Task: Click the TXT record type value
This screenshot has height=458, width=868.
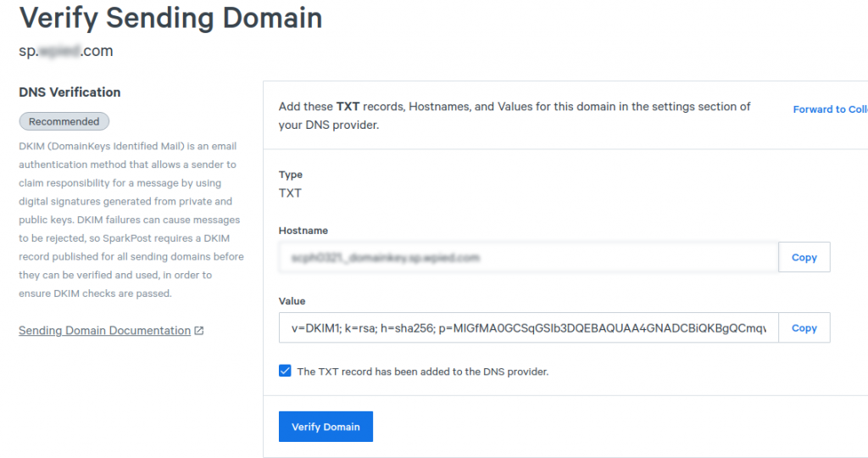Action: click(x=290, y=193)
